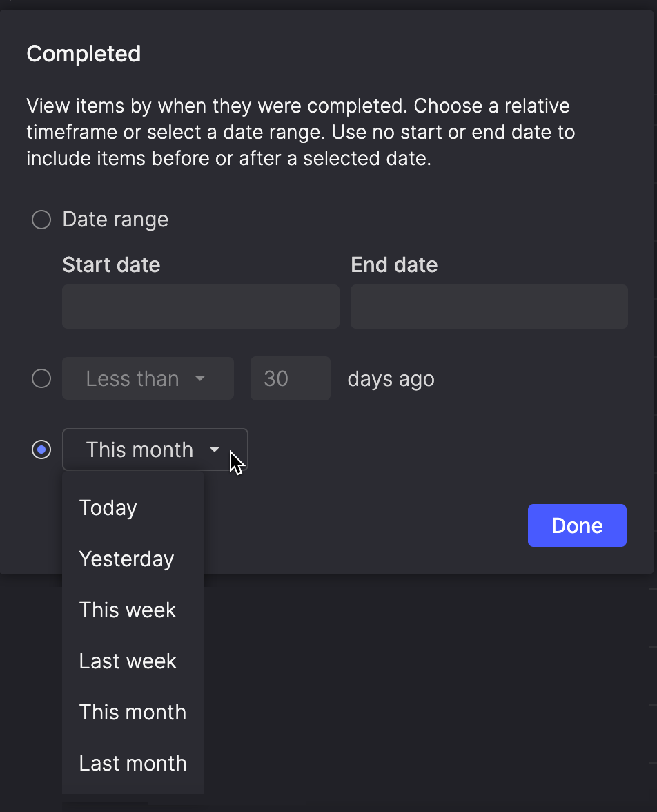Click the End date label

click(x=394, y=265)
